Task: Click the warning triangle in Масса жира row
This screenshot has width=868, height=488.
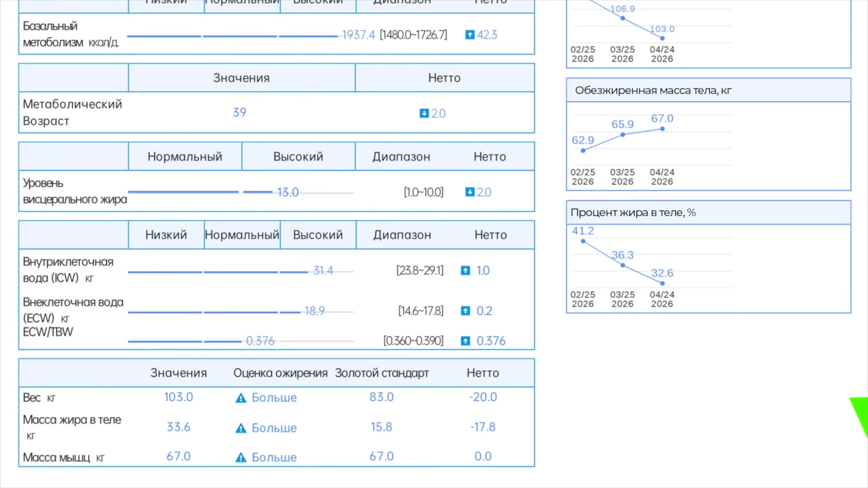Action: (241, 428)
